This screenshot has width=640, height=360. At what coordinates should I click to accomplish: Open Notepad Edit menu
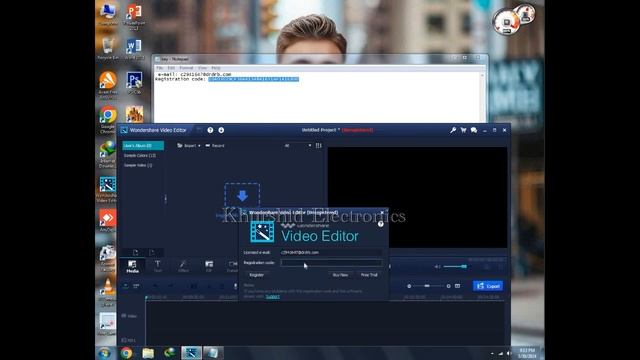pyautogui.click(x=171, y=68)
